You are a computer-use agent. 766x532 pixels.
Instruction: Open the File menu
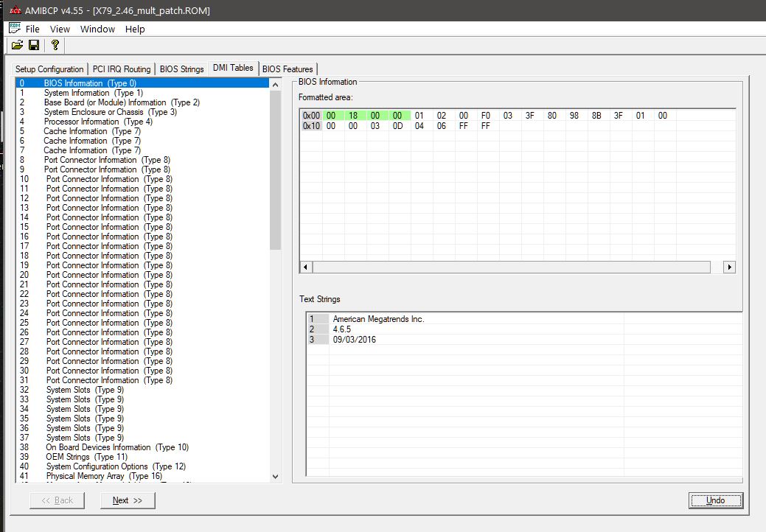32,29
